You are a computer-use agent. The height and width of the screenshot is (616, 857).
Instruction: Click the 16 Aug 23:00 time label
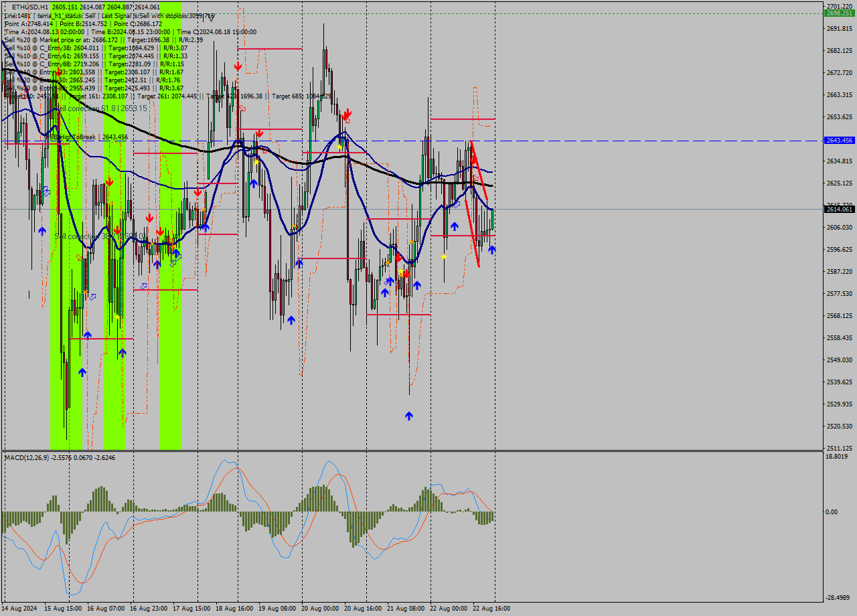coord(149,609)
